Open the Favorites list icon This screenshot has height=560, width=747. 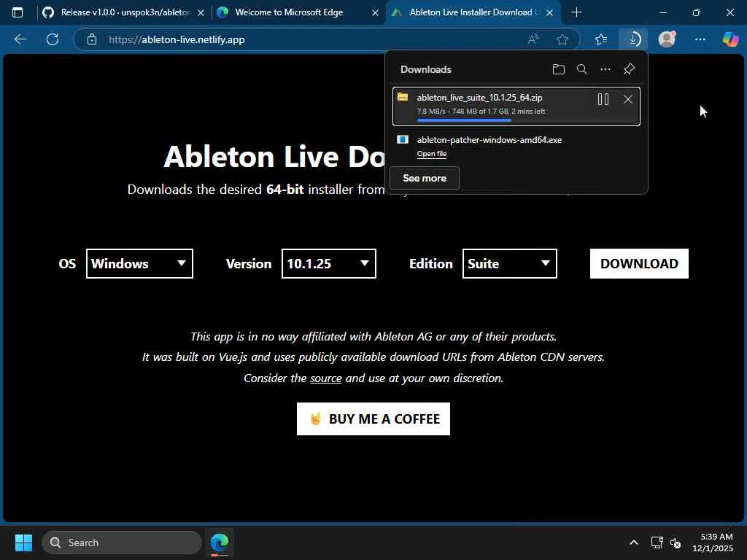point(601,39)
